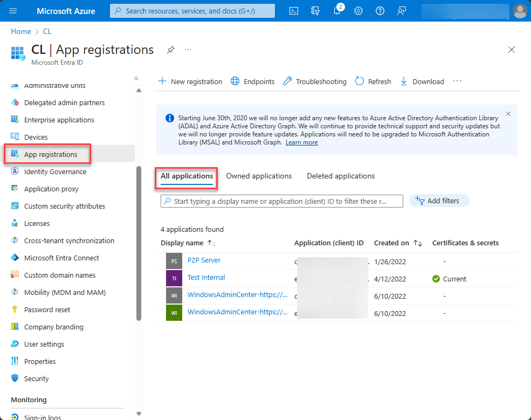The height and width of the screenshot is (420, 531).
Task: Open Delegated admin partners in the sidebar
Action: tap(64, 102)
